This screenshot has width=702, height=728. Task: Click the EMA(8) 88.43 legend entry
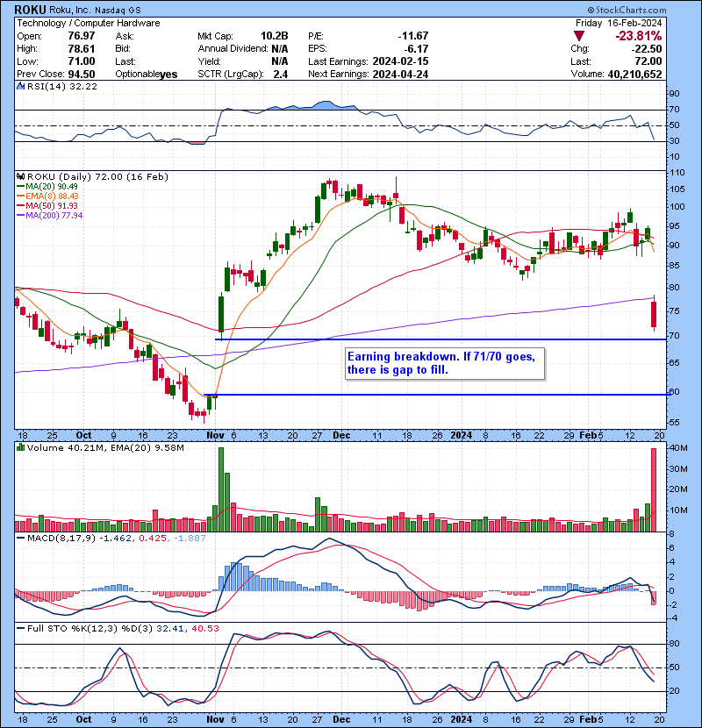[x=47, y=196]
